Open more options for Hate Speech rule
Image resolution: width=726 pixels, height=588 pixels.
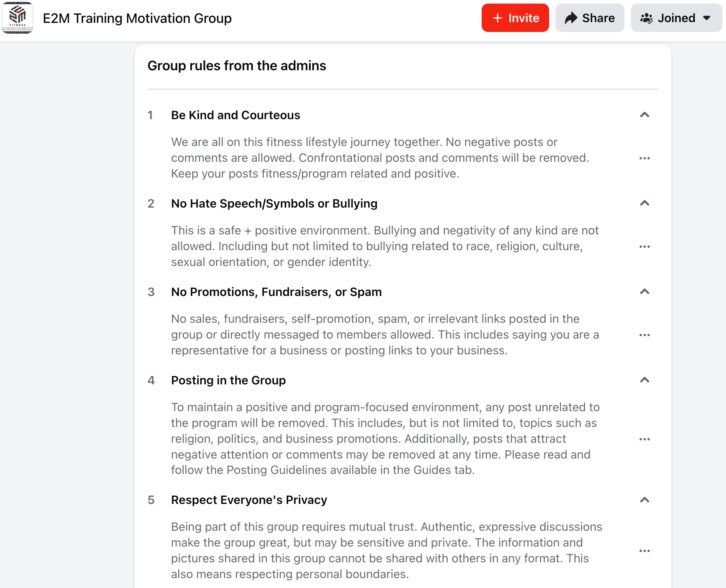pyautogui.click(x=644, y=247)
